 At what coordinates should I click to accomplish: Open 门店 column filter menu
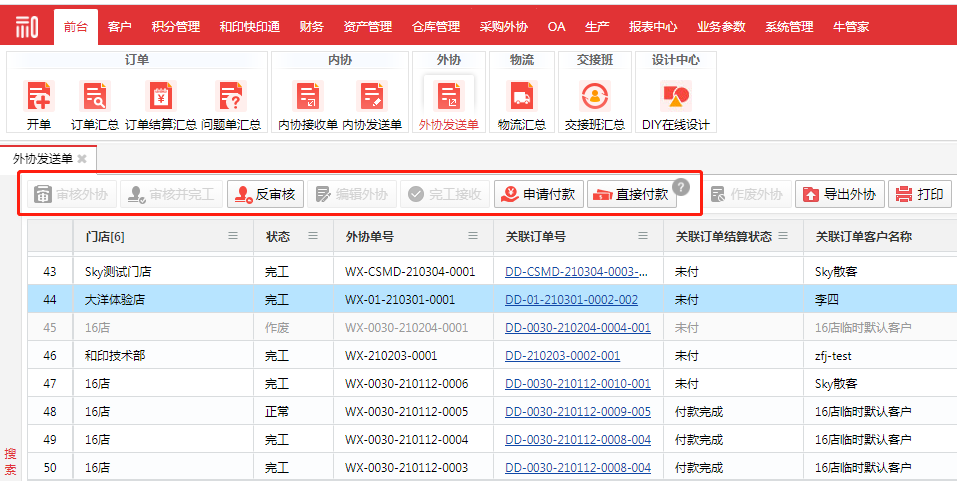233,236
